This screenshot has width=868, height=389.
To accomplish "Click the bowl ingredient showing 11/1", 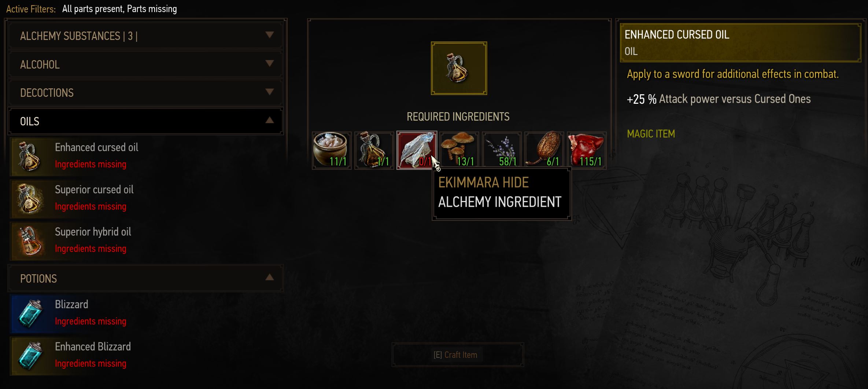I will click(332, 150).
